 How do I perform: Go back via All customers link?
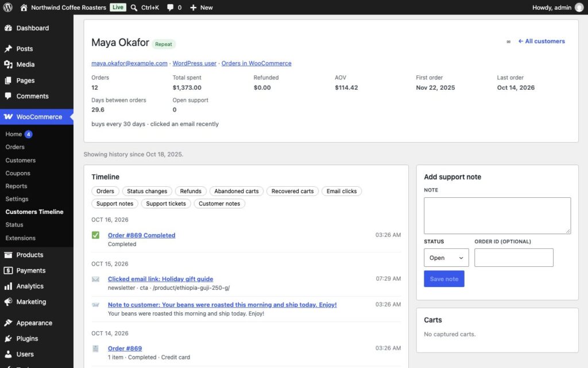tap(541, 41)
